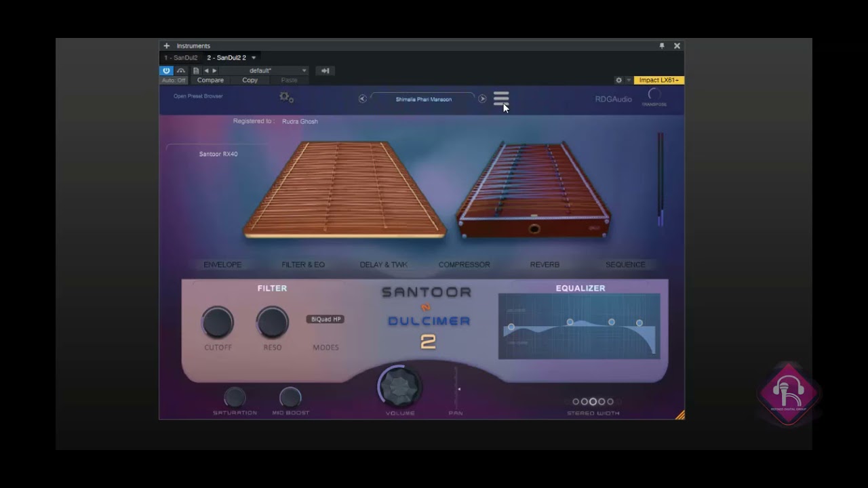Click the PAN slider
This screenshot has height=488, width=868.
point(456,388)
